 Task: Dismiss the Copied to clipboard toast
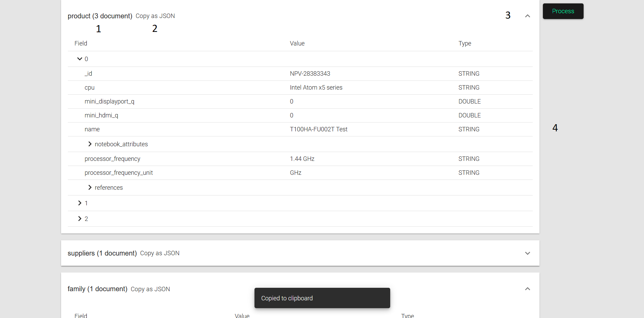(322, 298)
